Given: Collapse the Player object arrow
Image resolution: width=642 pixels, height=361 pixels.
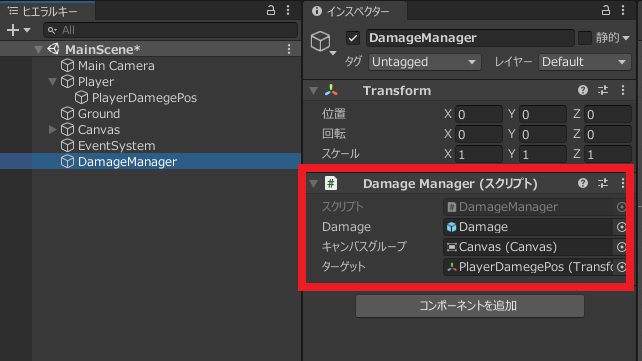Looking at the screenshot, I should (x=52, y=81).
